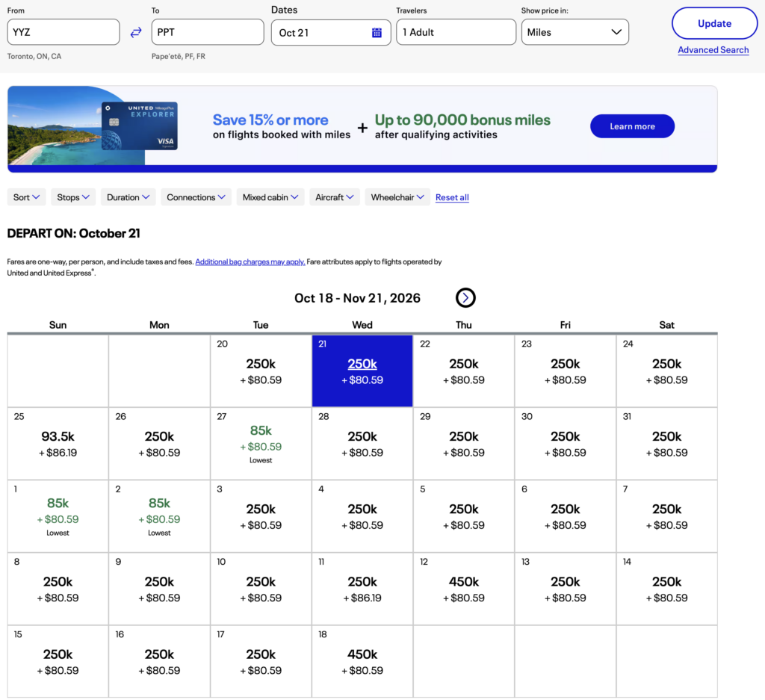This screenshot has height=700, width=765.
Task: Open the Duration filter dropdown
Action: click(128, 197)
